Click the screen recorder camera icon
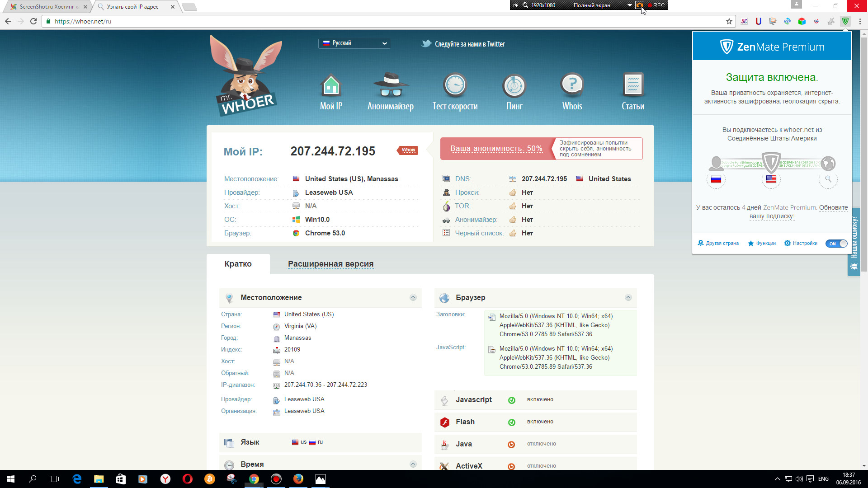Screen dimensions: 868x488 click(x=639, y=5)
